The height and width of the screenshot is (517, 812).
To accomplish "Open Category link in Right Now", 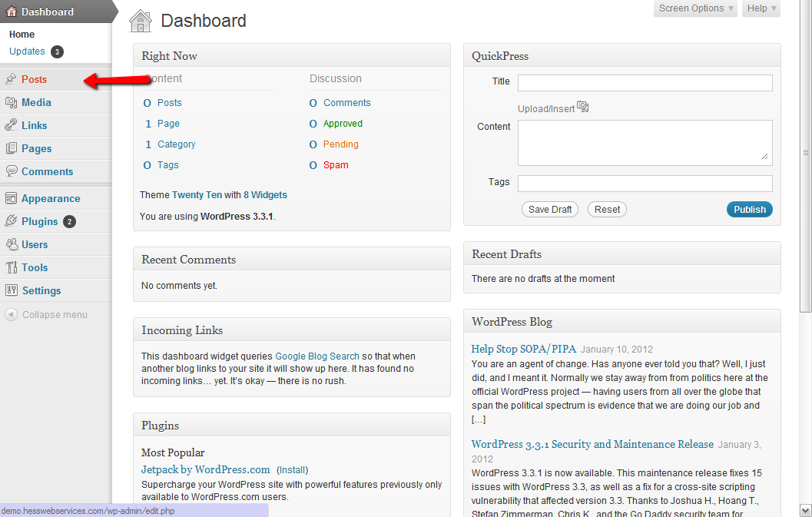I will tap(176, 144).
